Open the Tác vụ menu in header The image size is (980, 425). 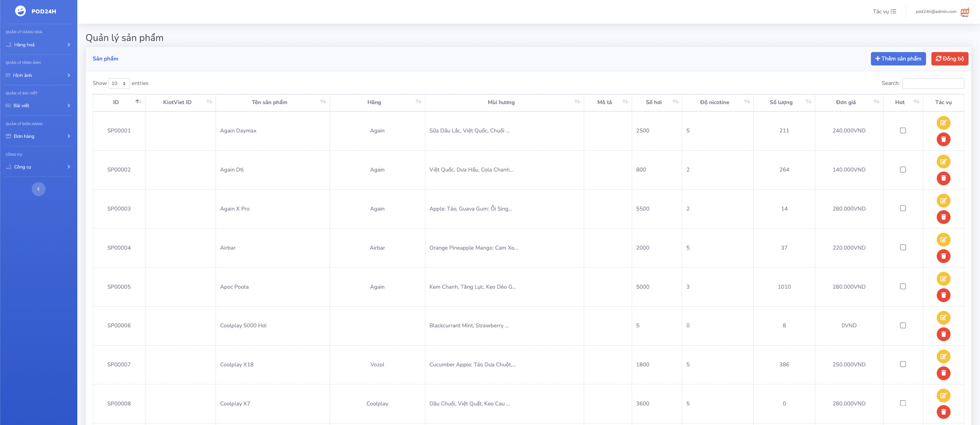click(x=884, y=11)
